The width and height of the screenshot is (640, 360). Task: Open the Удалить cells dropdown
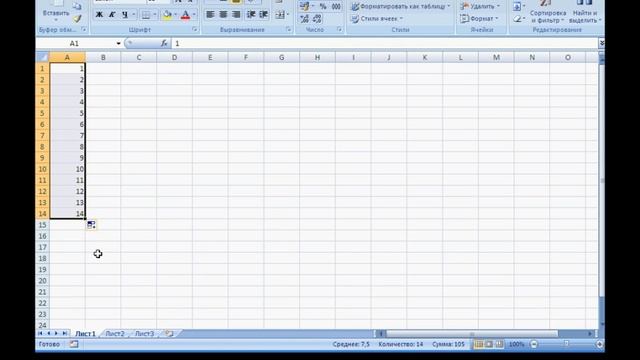coord(480,6)
